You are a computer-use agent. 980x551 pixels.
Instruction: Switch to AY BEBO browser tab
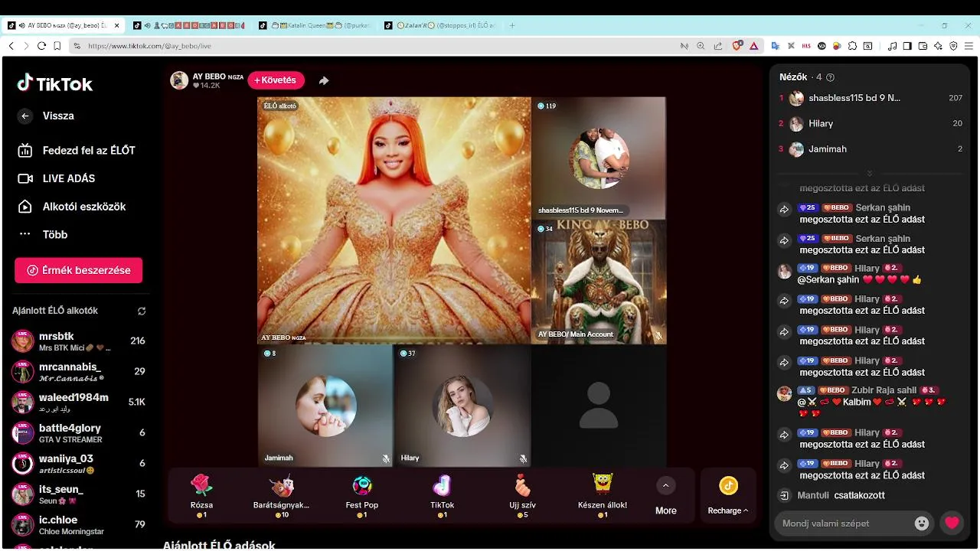[x=64, y=25]
